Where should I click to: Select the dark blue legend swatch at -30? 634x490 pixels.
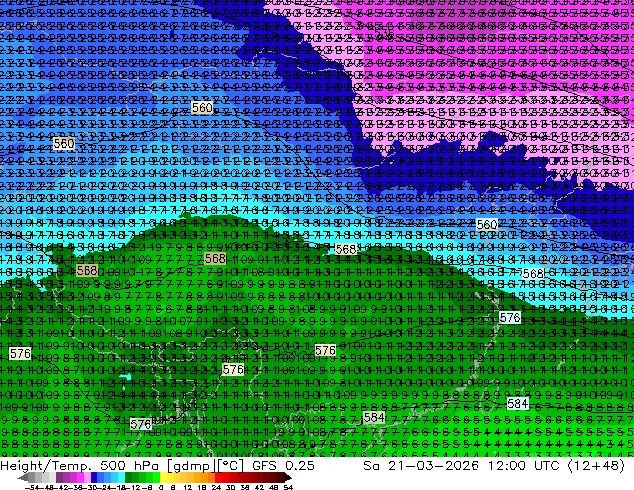coord(94,477)
